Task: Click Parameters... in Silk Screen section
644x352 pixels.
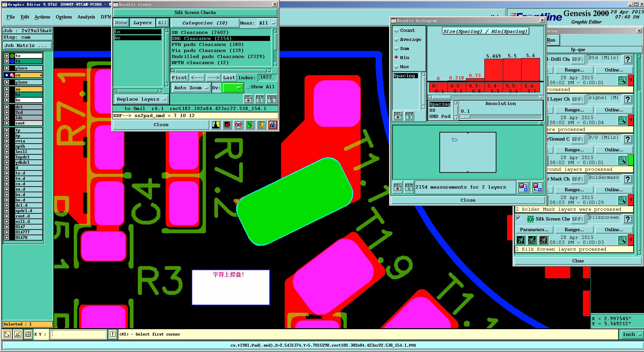Action: tap(534, 230)
